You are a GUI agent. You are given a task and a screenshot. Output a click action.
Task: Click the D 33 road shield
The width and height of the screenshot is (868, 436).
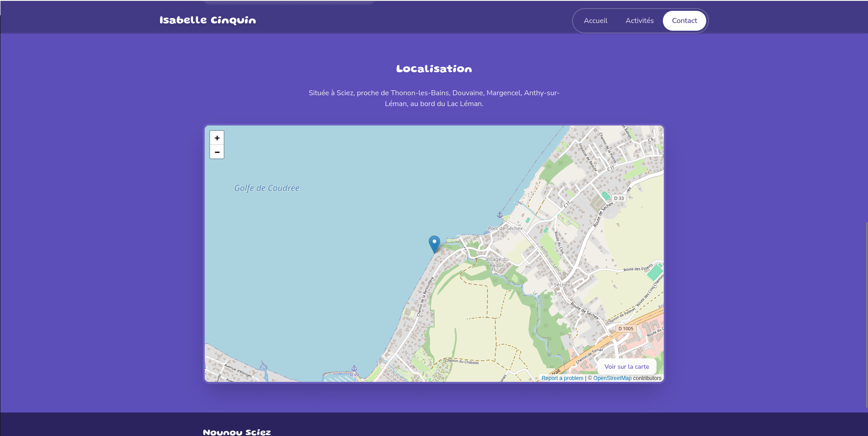(x=619, y=198)
